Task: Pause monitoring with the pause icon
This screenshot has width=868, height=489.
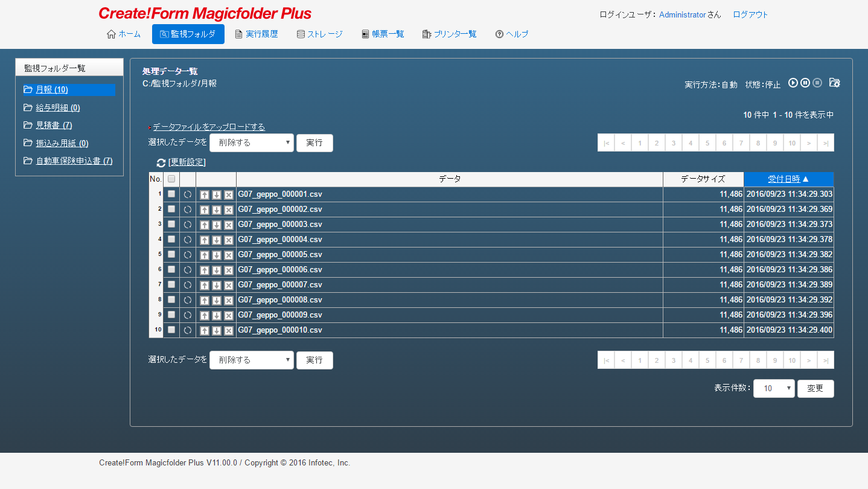Action: tap(805, 83)
